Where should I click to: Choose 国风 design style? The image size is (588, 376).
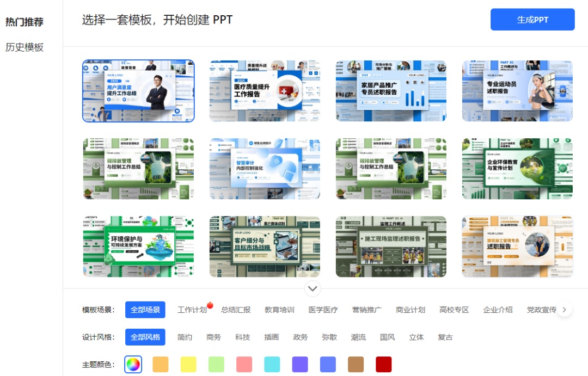(388, 337)
